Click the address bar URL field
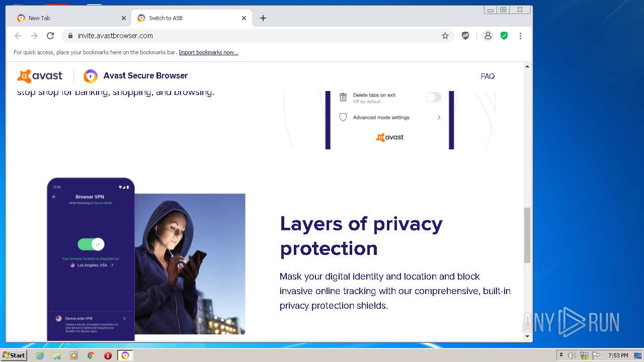The image size is (644, 362). tap(257, 36)
